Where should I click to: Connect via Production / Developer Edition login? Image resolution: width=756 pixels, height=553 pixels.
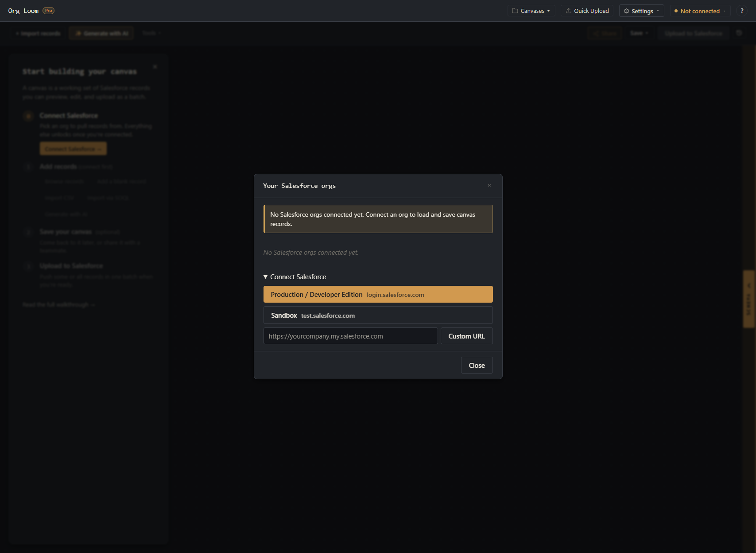click(x=378, y=294)
